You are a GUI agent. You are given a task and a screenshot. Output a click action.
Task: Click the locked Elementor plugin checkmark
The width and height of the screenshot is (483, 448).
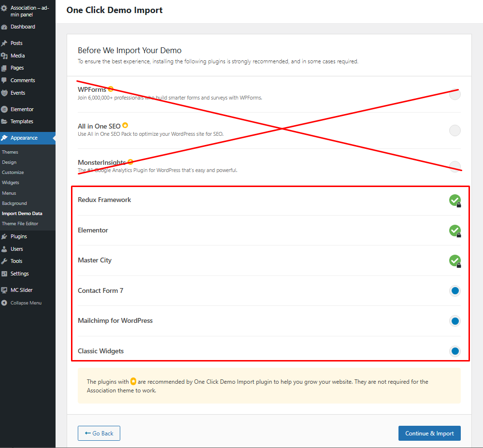[x=455, y=231]
